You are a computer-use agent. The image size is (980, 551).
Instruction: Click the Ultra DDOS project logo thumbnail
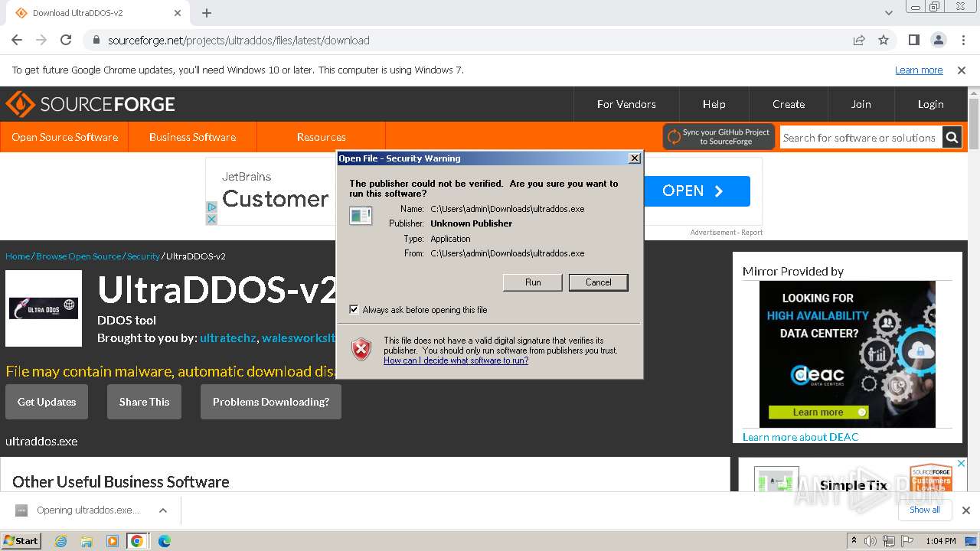(44, 308)
